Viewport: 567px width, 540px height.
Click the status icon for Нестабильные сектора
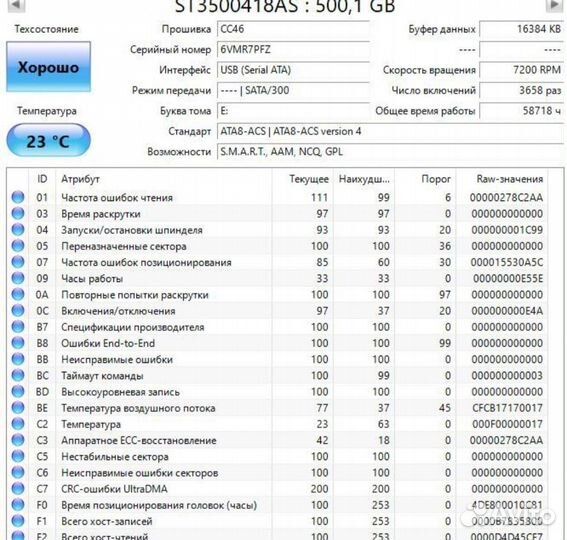(18, 456)
